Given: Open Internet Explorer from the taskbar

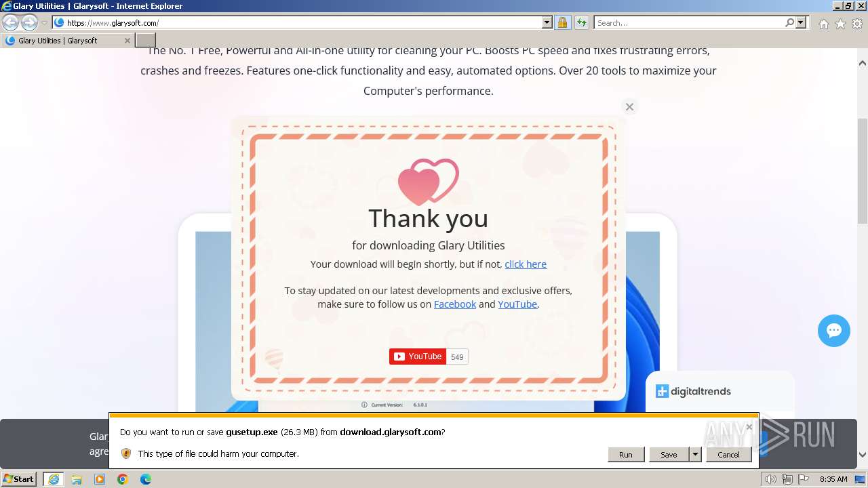Looking at the screenshot, I should click(54, 479).
